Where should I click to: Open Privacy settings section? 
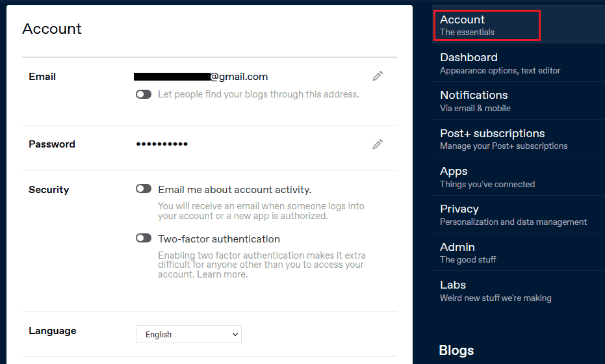[x=518, y=214]
